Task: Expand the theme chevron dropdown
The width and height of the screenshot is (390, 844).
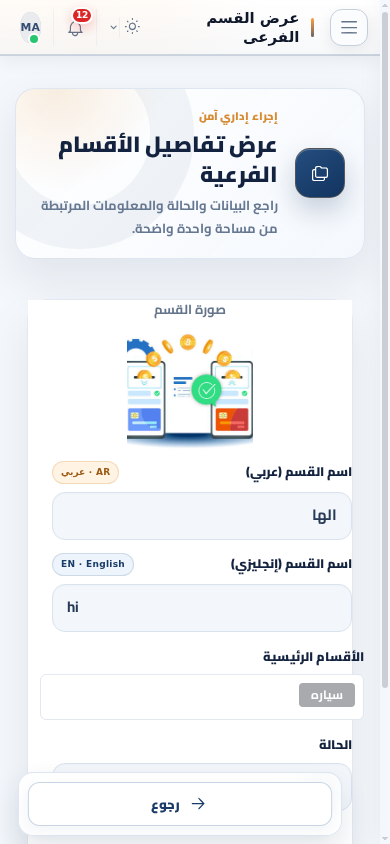Action: coord(114,27)
